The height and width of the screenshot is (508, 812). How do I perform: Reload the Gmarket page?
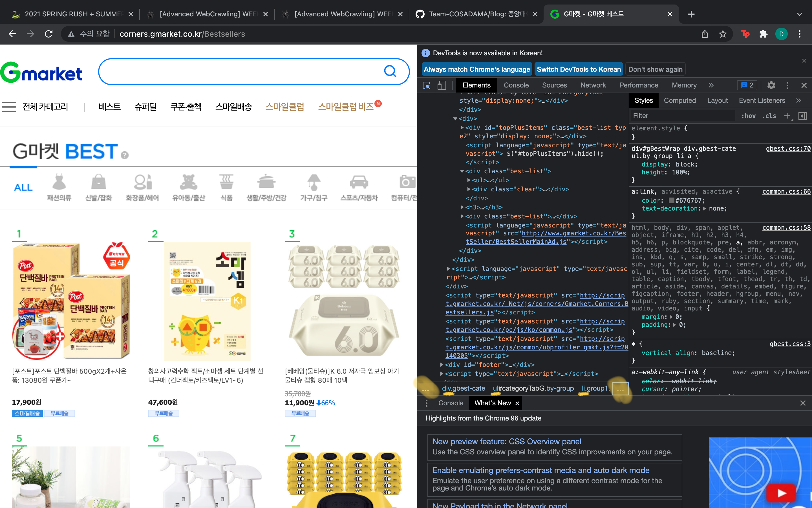point(49,34)
